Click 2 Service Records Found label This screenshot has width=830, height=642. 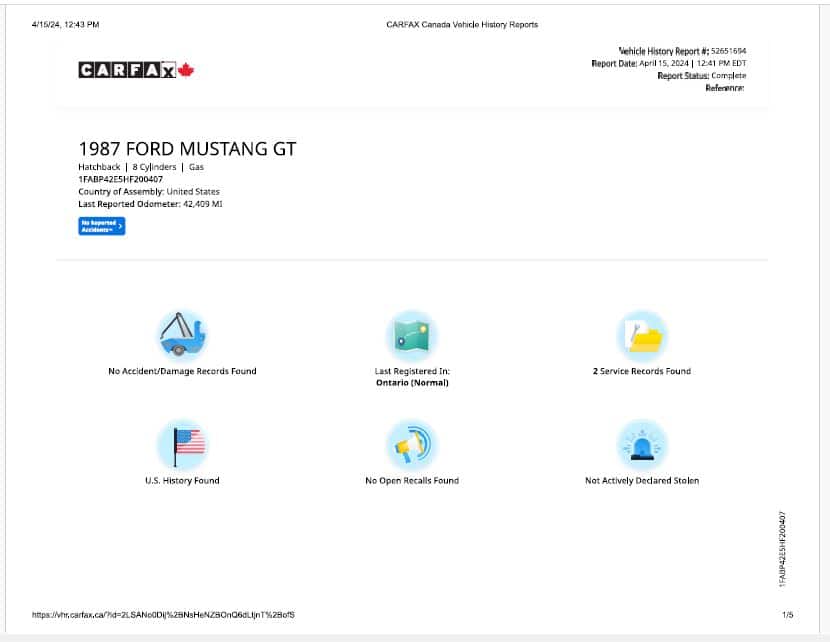[x=642, y=371]
